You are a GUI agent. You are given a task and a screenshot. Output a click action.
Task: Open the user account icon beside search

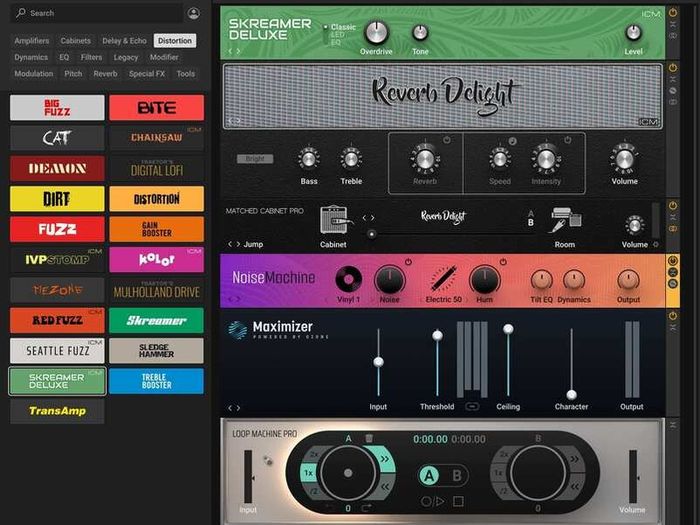click(194, 13)
